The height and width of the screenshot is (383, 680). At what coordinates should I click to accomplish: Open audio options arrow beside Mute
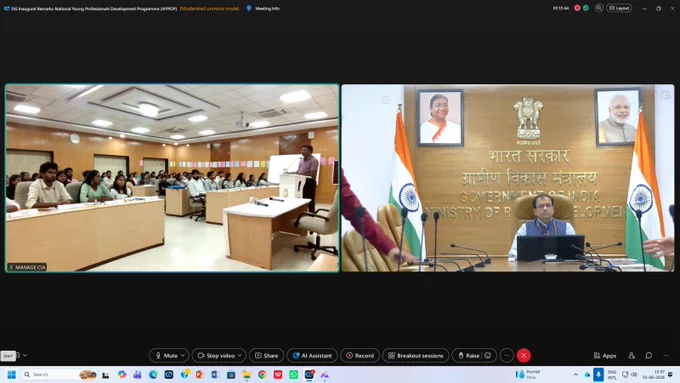coord(183,356)
